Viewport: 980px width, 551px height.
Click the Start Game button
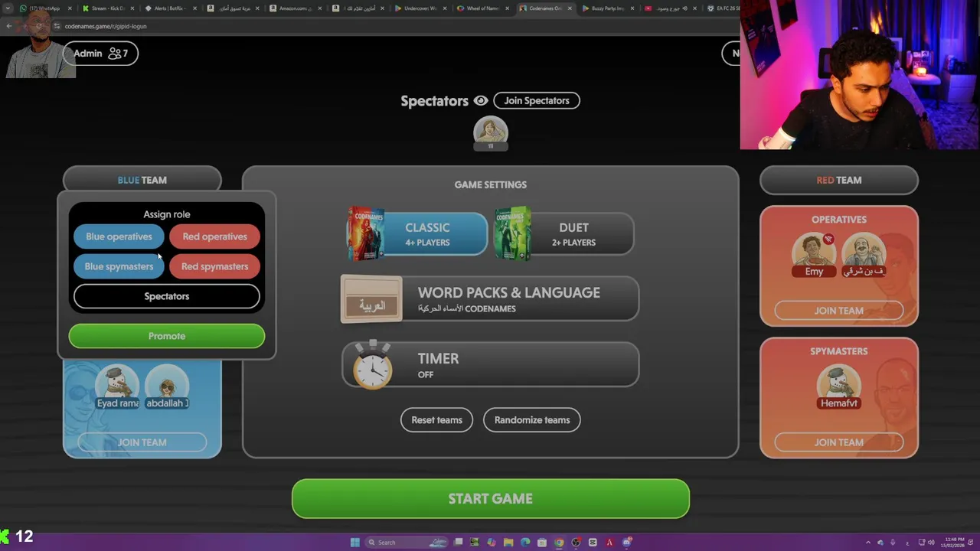click(491, 499)
